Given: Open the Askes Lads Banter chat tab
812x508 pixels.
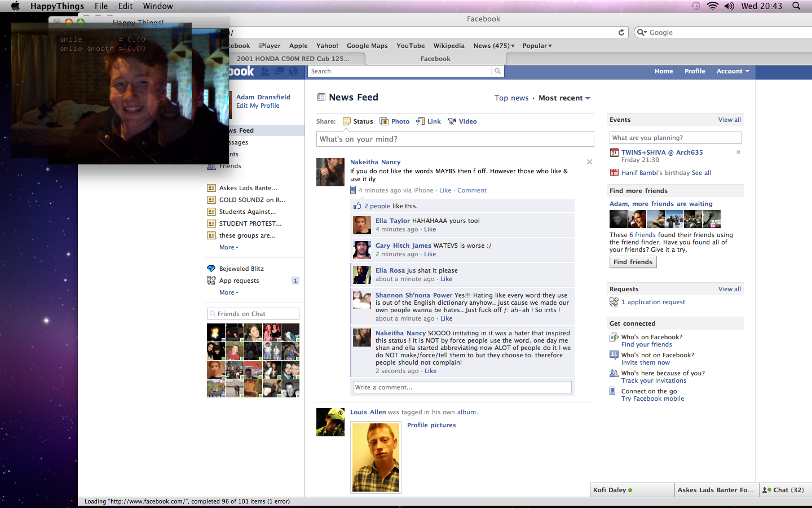Looking at the screenshot, I should coord(717,490).
